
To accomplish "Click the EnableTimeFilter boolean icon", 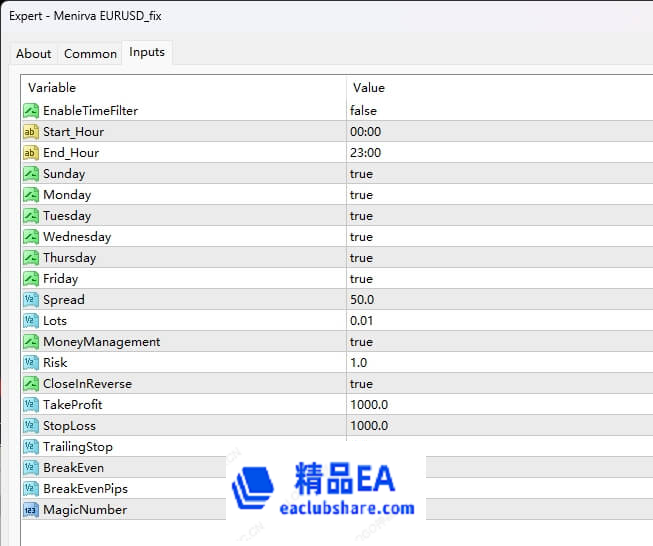I will click(x=30, y=111).
